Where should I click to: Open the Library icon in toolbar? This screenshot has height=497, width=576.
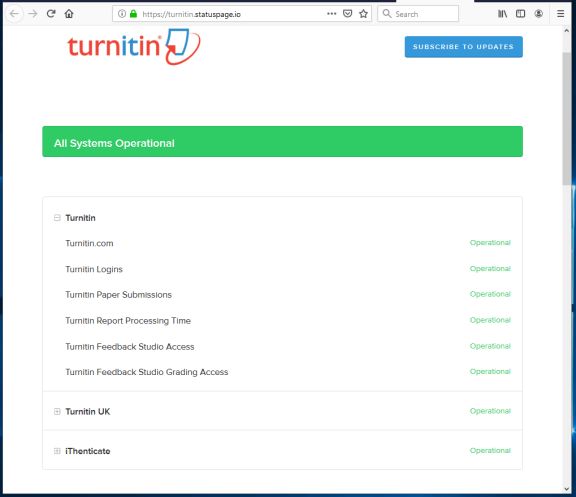[502, 14]
